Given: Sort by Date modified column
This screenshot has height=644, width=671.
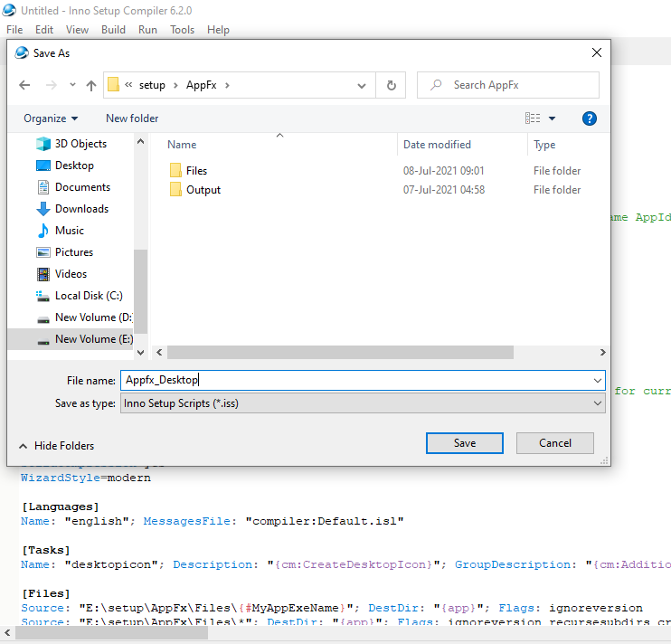Looking at the screenshot, I should pyautogui.click(x=437, y=145).
